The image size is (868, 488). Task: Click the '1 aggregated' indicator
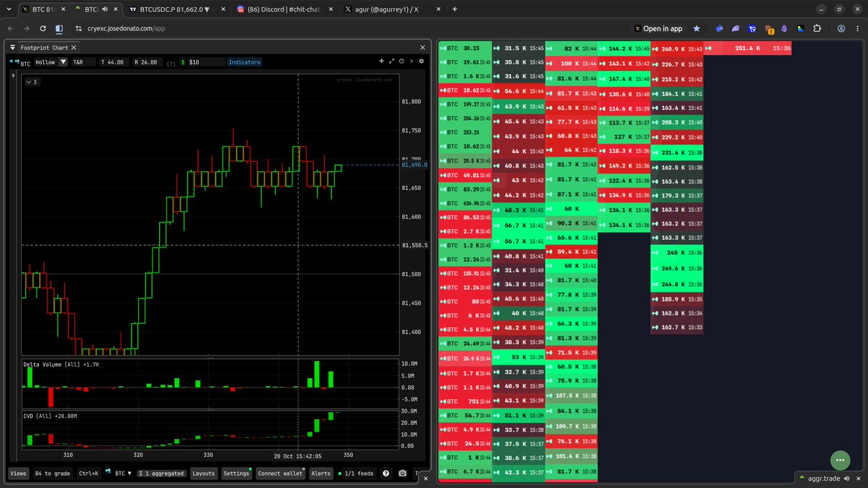[x=162, y=474]
